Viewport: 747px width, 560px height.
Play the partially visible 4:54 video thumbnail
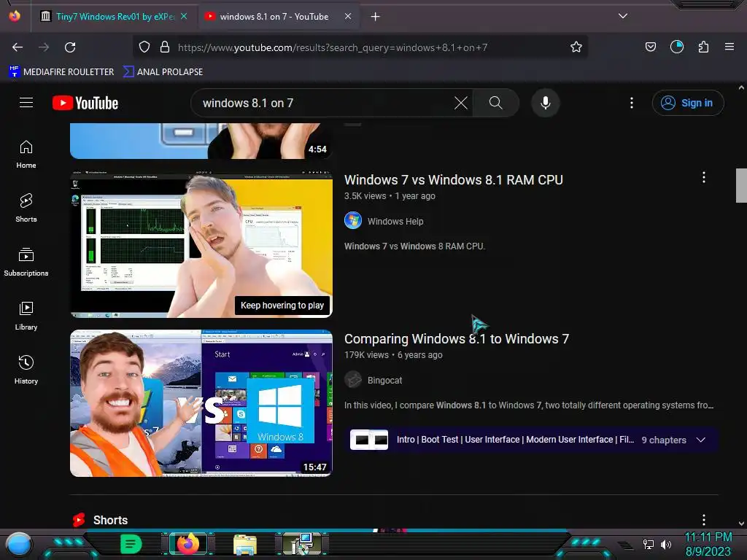tap(201, 141)
